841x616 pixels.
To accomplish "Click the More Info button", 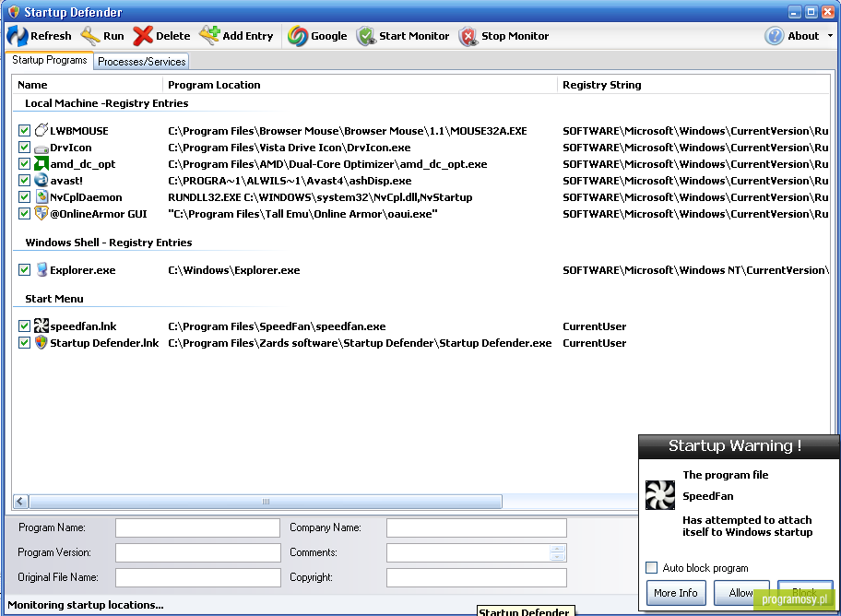I will tap(676, 592).
